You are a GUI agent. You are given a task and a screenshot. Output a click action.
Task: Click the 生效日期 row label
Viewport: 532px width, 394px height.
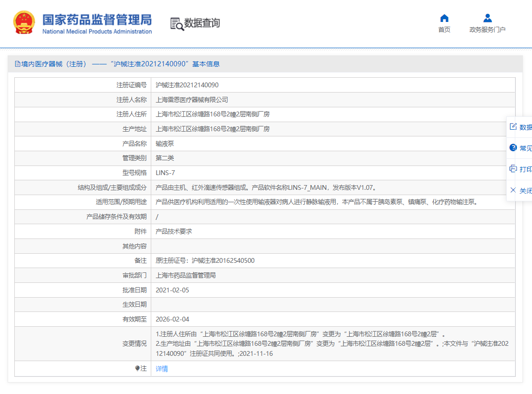click(x=135, y=304)
